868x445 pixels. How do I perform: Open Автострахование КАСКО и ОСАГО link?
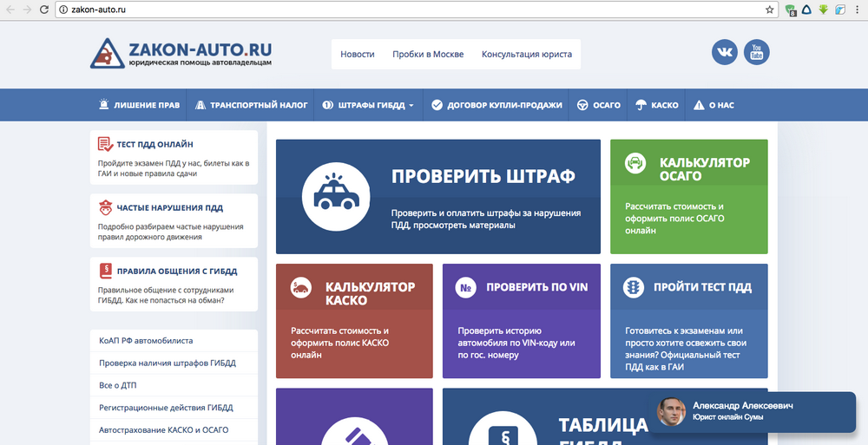(x=163, y=430)
